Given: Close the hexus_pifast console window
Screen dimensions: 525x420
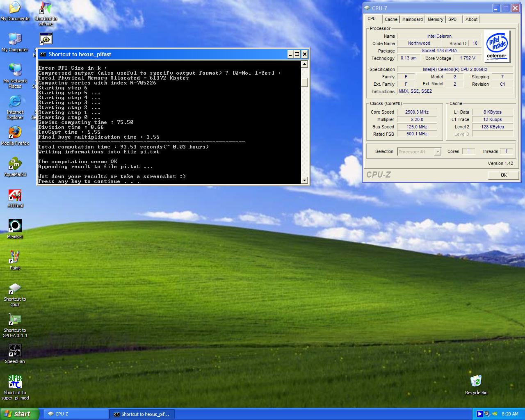Looking at the screenshot, I should [x=305, y=54].
